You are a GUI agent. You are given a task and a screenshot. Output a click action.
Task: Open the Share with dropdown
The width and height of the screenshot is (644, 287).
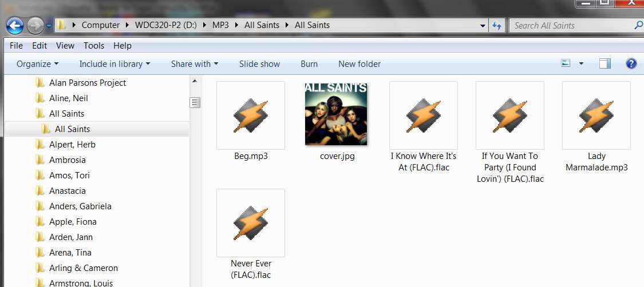195,64
